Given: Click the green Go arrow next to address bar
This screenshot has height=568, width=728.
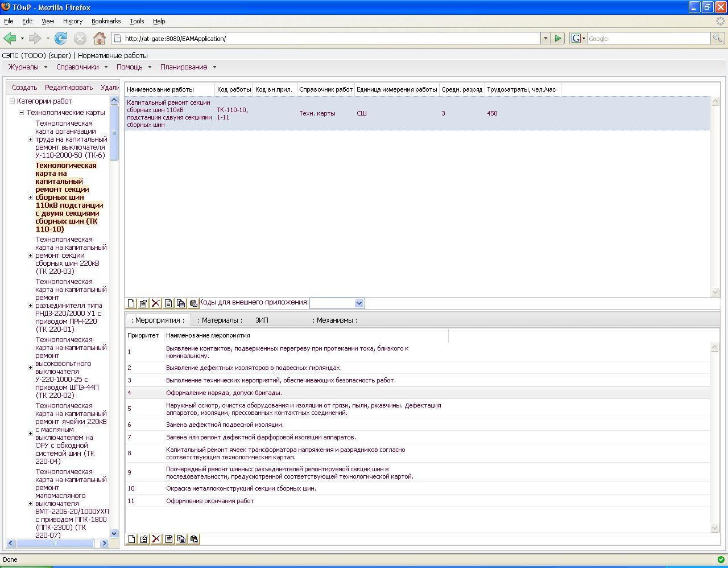Looking at the screenshot, I should coord(558,38).
